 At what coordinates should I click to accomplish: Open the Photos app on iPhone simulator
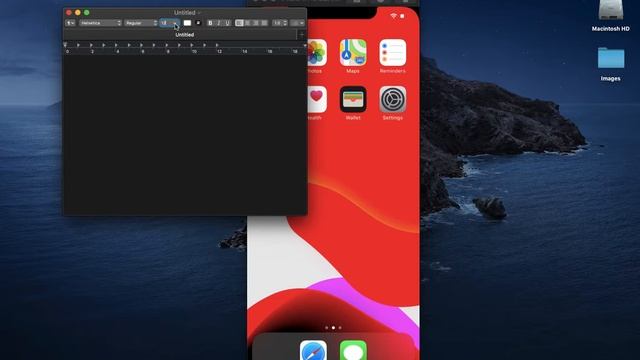pos(316,53)
